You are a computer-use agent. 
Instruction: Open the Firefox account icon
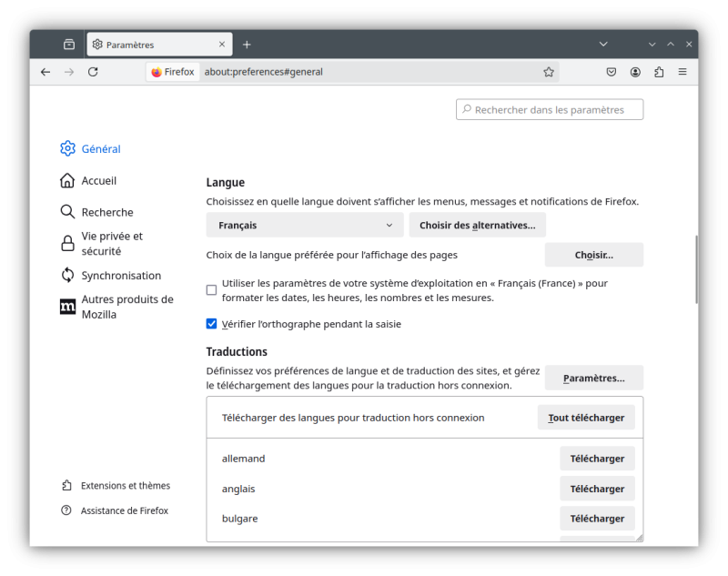pyautogui.click(x=635, y=72)
